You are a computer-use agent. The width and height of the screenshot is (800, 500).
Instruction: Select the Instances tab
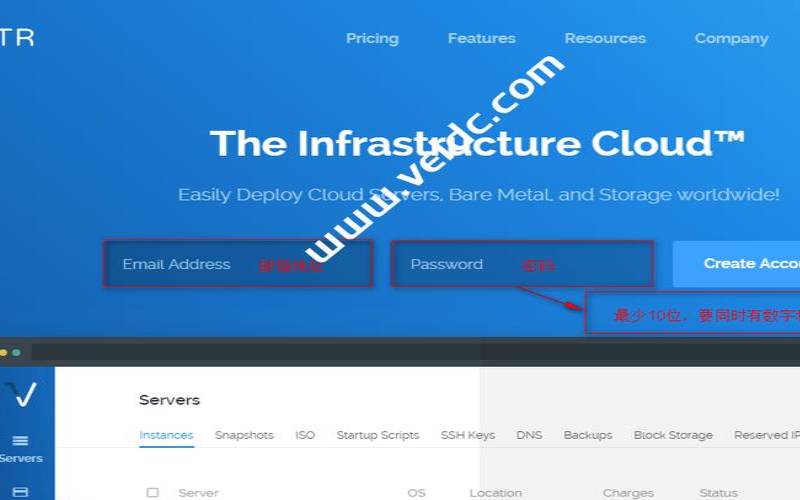166,435
